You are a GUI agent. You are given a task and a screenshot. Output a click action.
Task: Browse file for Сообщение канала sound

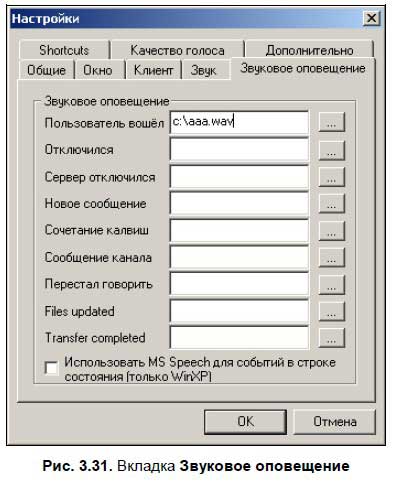pos(332,257)
